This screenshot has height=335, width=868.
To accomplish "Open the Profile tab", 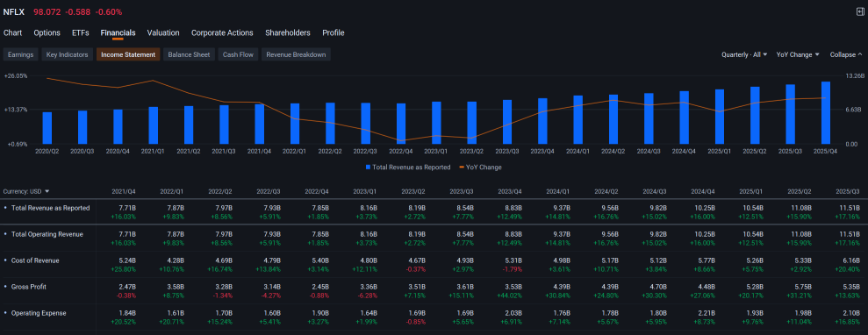I will pos(334,32).
